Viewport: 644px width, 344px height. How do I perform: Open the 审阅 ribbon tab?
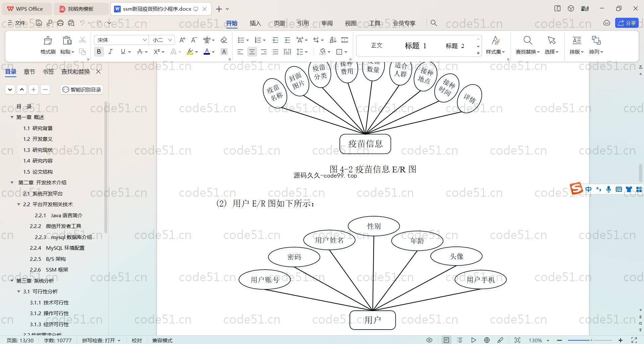pos(327,23)
